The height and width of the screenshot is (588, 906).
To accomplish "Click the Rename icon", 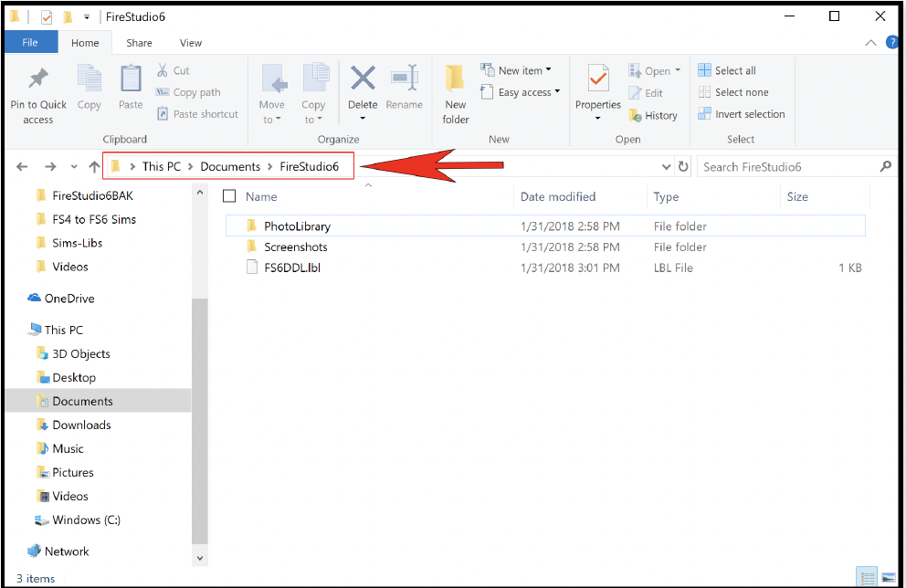I will 405,78.
